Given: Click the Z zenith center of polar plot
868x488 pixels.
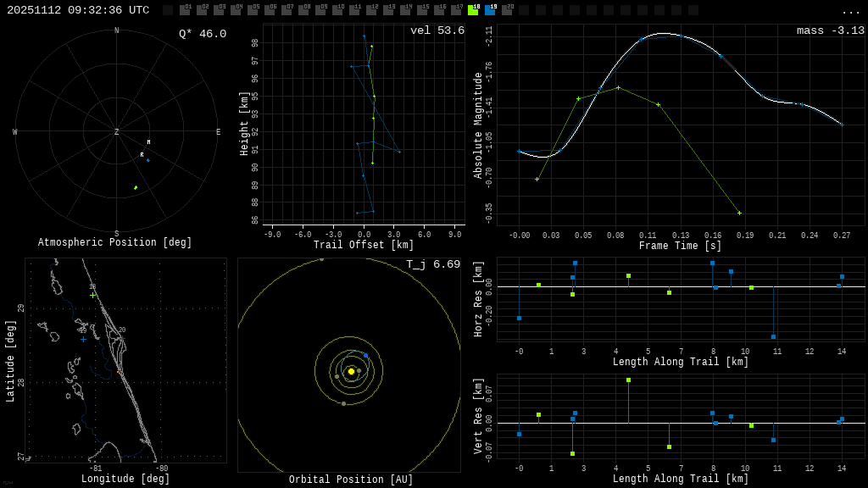Looking at the screenshot, I should pos(117,132).
